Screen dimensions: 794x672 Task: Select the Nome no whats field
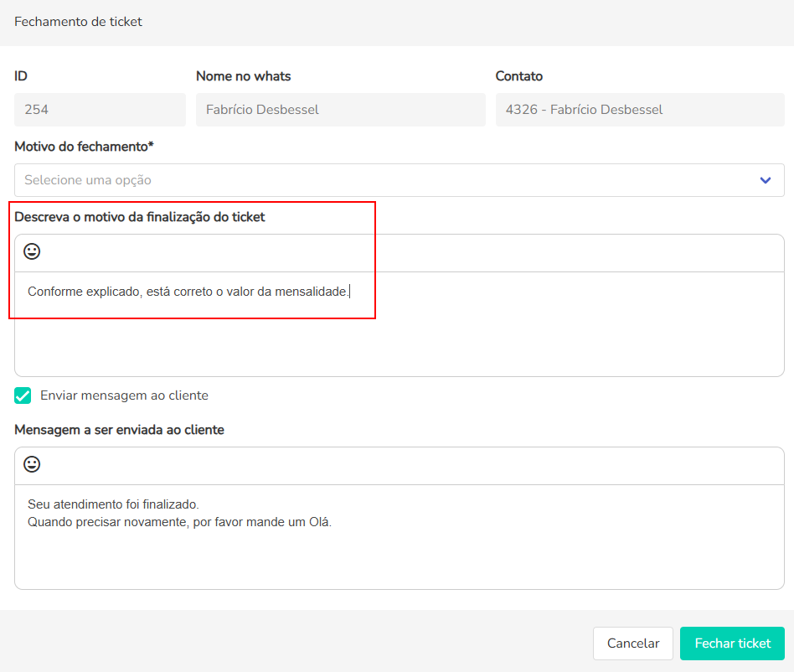(340, 110)
